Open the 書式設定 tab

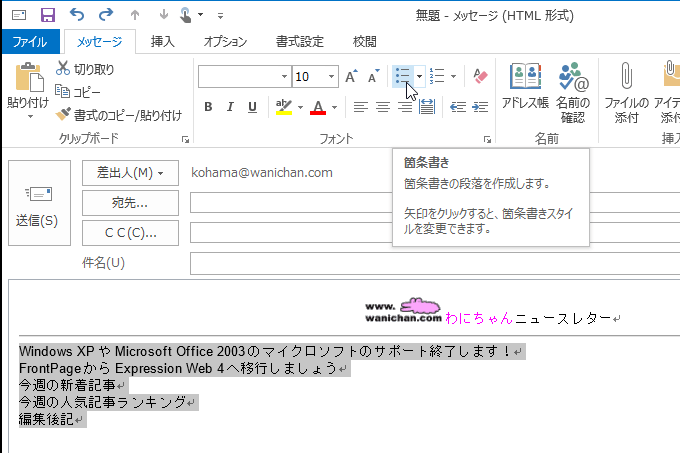[x=300, y=42]
